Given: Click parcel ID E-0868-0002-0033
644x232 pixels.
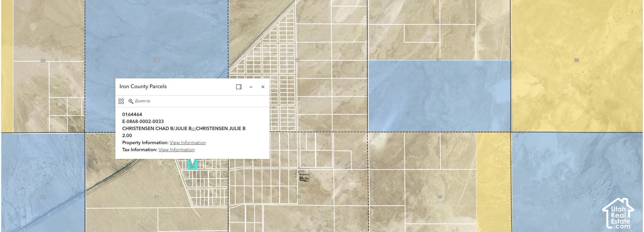Looking at the screenshot, I should 143,121.
